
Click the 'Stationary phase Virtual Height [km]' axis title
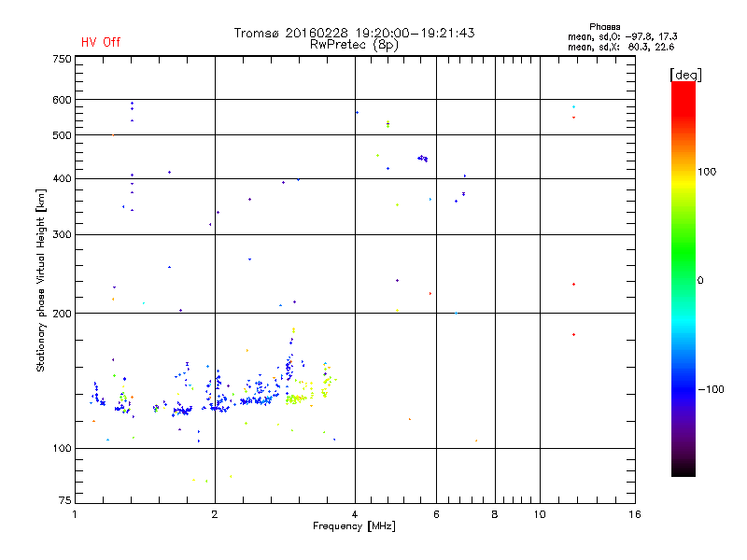[41, 281]
